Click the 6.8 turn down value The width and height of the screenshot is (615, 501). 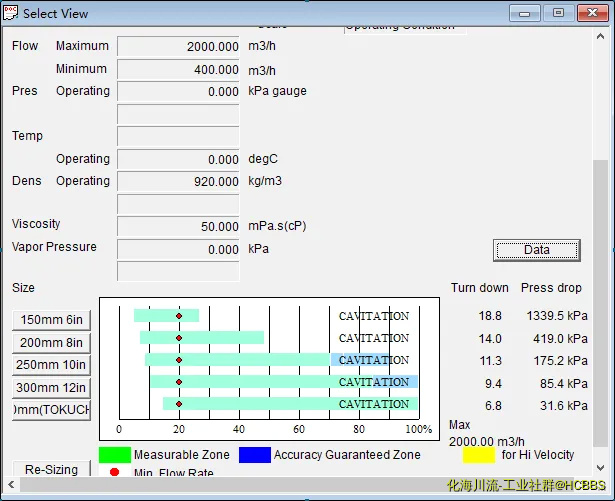[x=493, y=406]
